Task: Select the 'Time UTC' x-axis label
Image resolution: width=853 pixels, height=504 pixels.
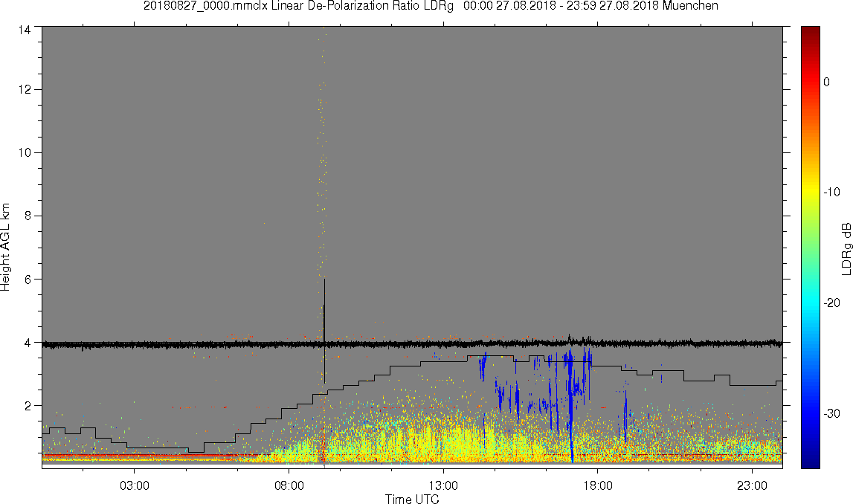Action: click(412, 499)
